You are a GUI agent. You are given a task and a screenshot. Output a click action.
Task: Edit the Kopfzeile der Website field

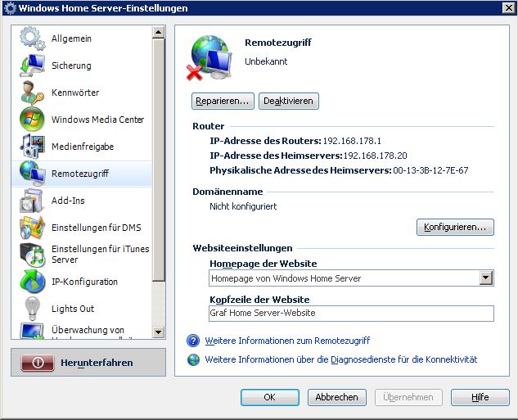tap(351, 313)
